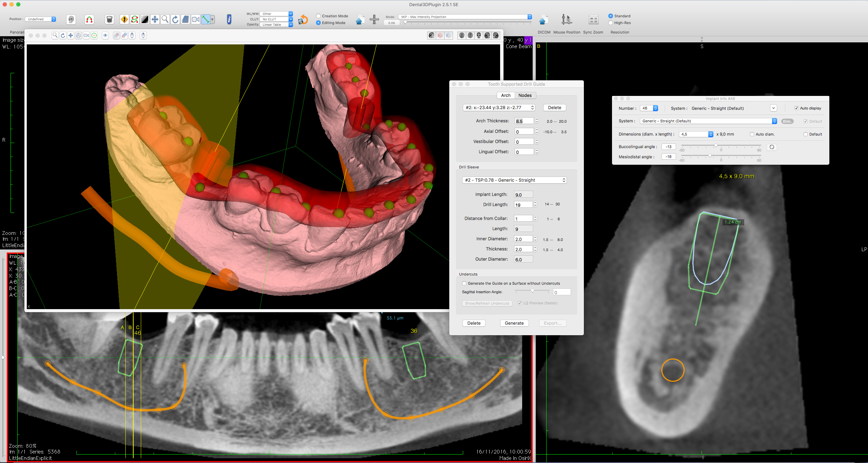Open the Generic - Straight (Default) System dropdown
Image resolution: width=868 pixels, height=463 pixels.
coord(708,121)
